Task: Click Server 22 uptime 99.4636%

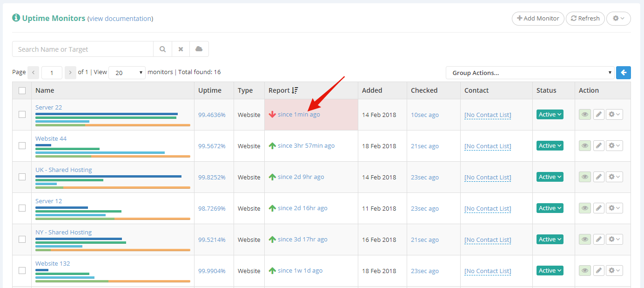Action: (212, 115)
